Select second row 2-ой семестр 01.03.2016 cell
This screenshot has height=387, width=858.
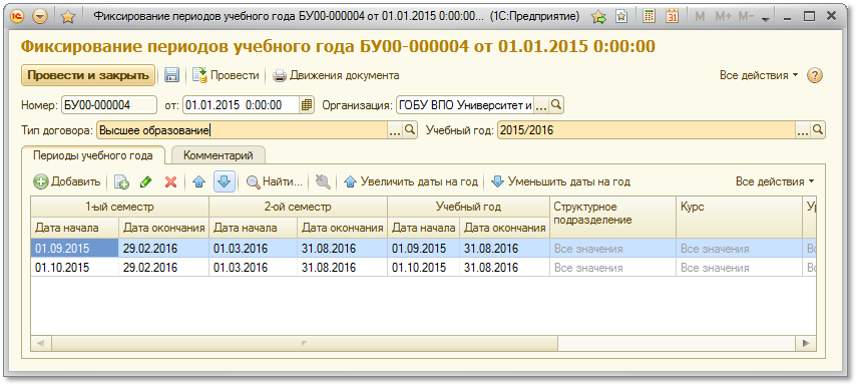(x=253, y=268)
